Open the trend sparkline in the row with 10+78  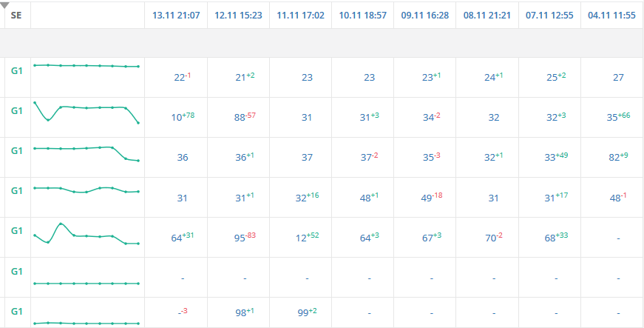[87, 113]
